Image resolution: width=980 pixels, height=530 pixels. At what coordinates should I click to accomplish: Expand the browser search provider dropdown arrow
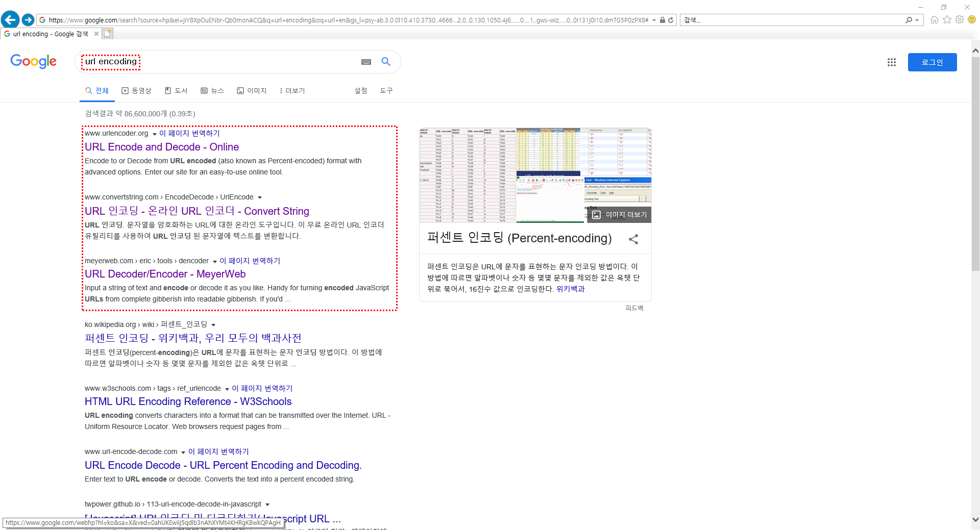coord(917,20)
